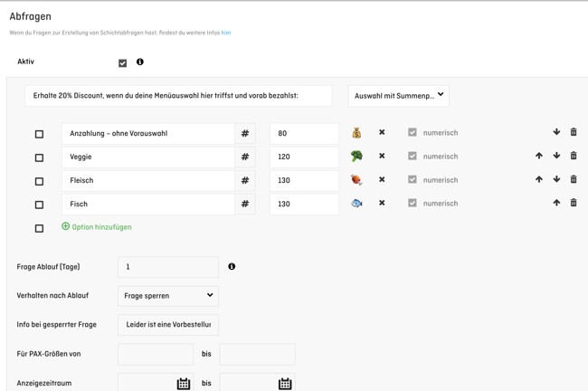Delete the Fisch option row
This screenshot has height=391, width=588.
(574, 203)
